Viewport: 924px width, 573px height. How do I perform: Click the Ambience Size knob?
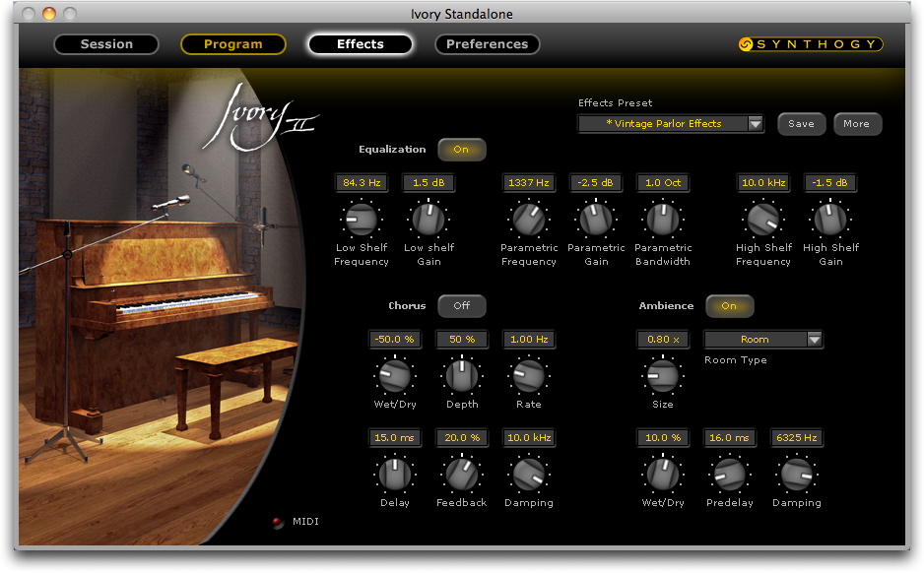pos(663,376)
